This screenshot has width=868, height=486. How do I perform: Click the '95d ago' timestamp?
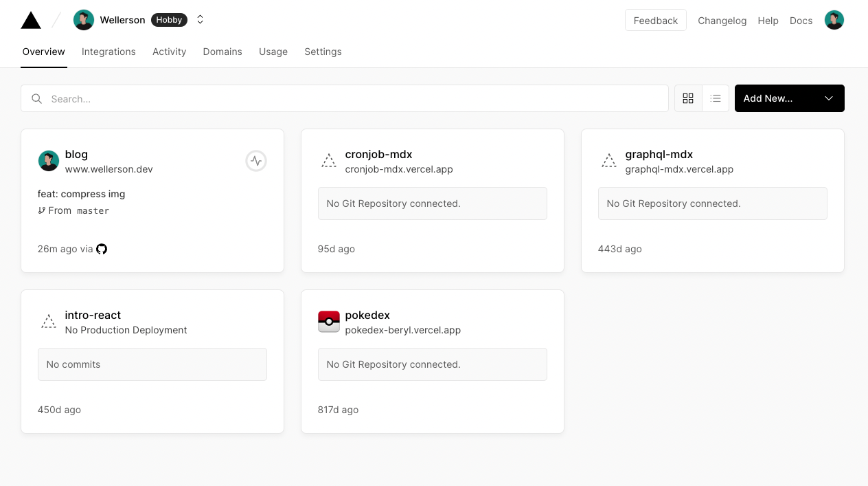336,249
